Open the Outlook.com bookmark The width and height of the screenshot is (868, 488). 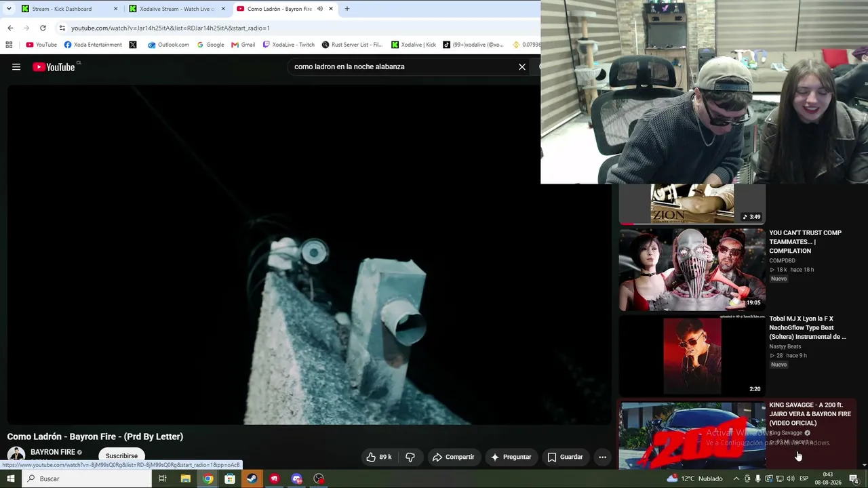point(169,45)
